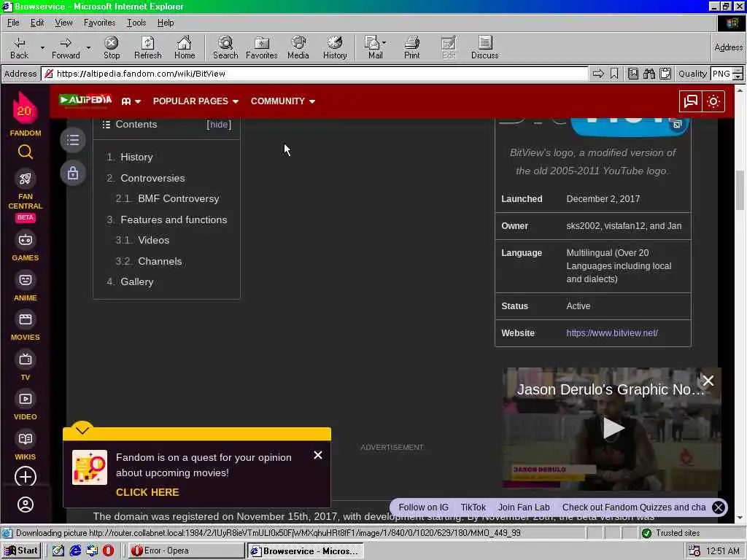The width and height of the screenshot is (747, 560).
Task: Expand the Back button history arrow
Action: click(42, 47)
